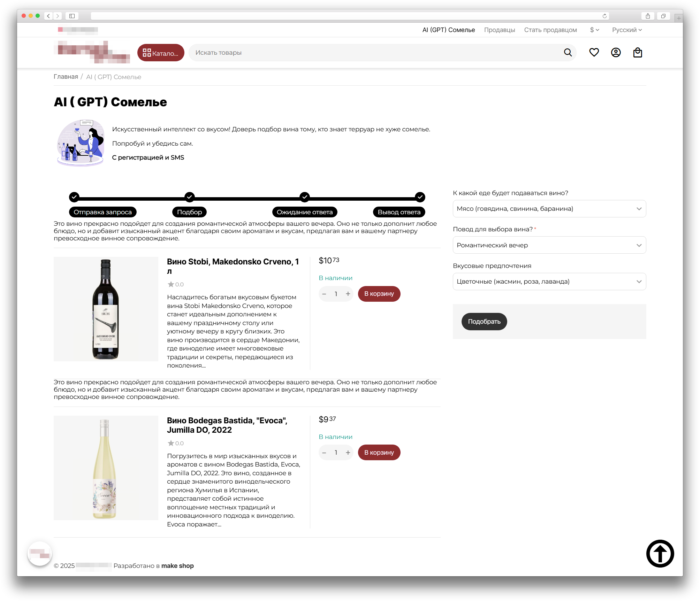Viewport: 700px width, 601px height.
Task: Click the Подобрать button
Action: pyautogui.click(x=484, y=322)
